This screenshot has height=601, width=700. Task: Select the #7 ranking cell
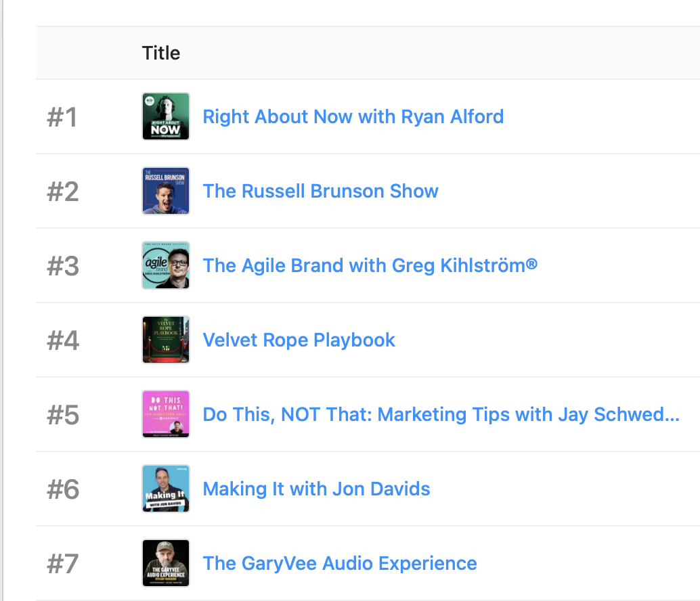tap(62, 564)
